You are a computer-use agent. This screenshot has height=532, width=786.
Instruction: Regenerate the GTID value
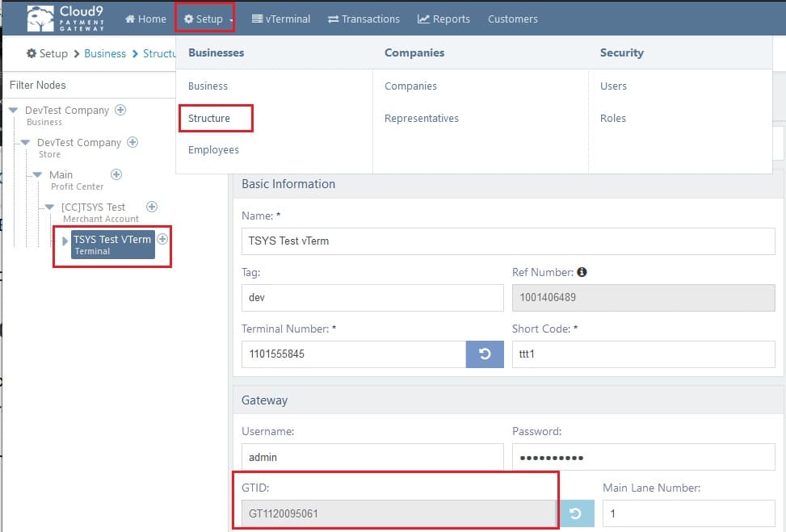point(575,513)
